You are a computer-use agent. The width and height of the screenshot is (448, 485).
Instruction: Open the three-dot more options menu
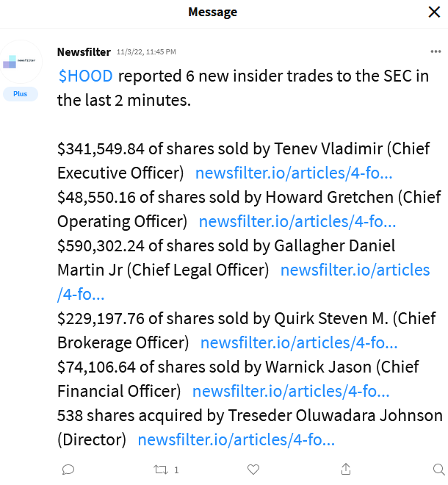[436, 51]
